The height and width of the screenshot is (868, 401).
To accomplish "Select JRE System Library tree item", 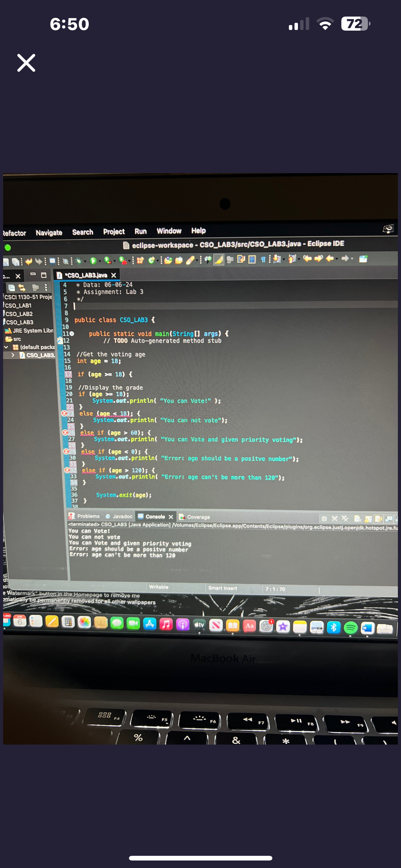I will 30,331.
